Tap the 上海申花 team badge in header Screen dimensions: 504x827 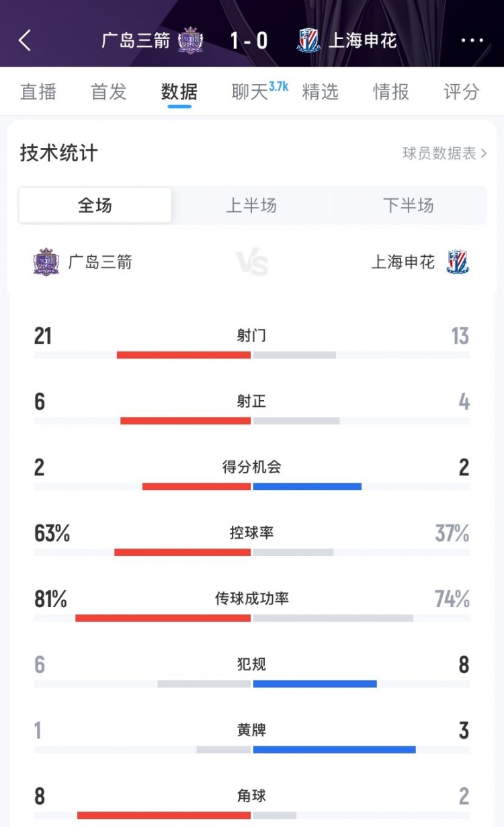pos(307,40)
